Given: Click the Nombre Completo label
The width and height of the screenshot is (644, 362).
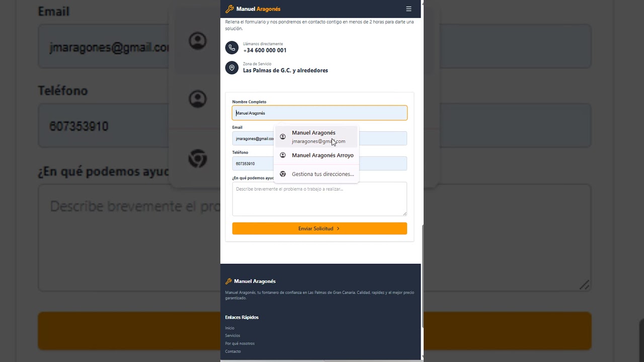Looking at the screenshot, I should tap(249, 102).
